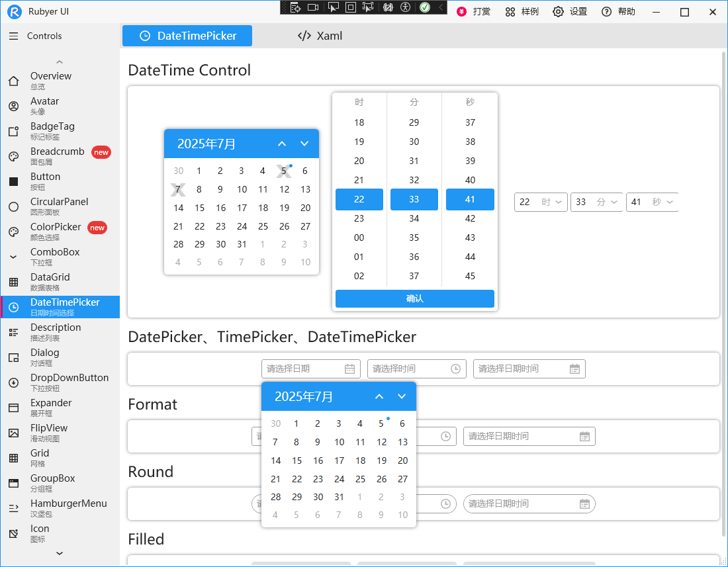This screenshot has height=567, width=728.
Task: Click the Avatar sidebar icon
Action: pyautogui.click(x=14, y=107)
